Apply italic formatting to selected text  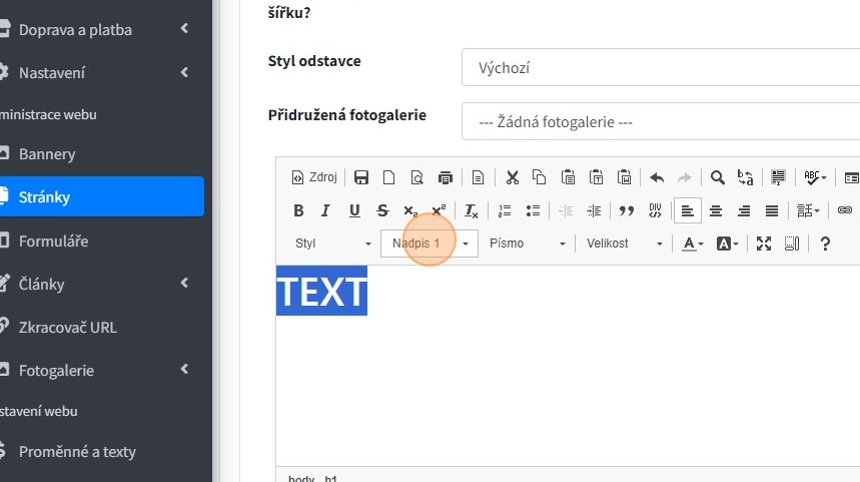point(325,211)
